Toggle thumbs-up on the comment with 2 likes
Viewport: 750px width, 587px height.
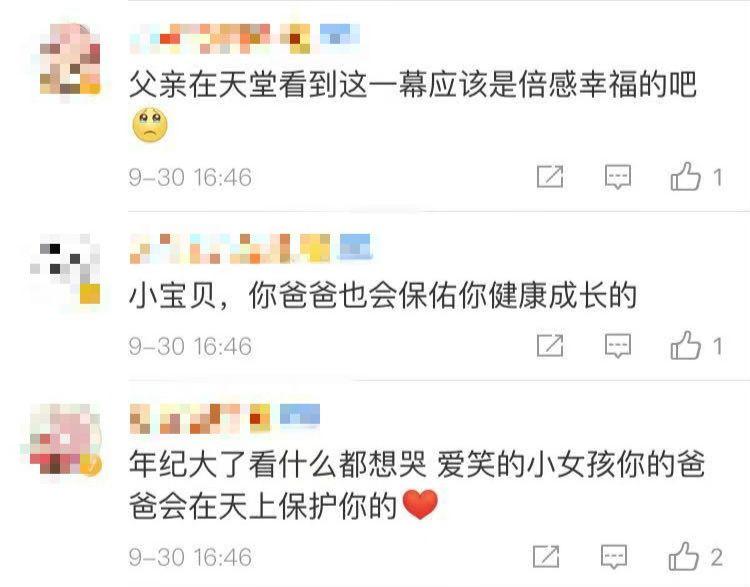pos(683,556)
